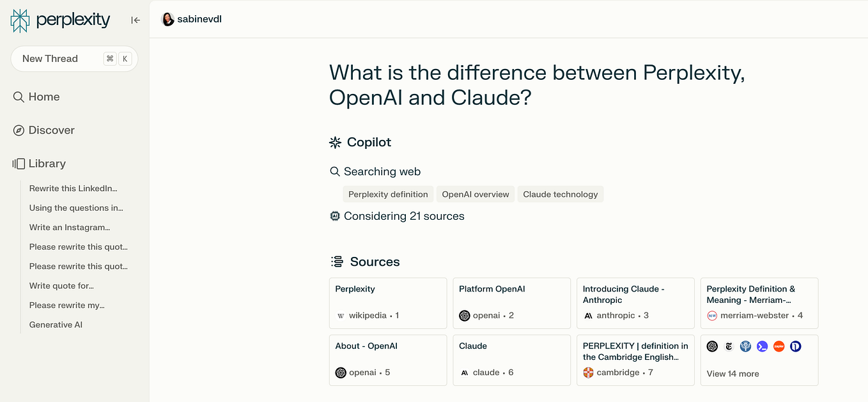Expand View 14 more sources
The height and width of the screenshot is (402, 868).
(732, 373)
